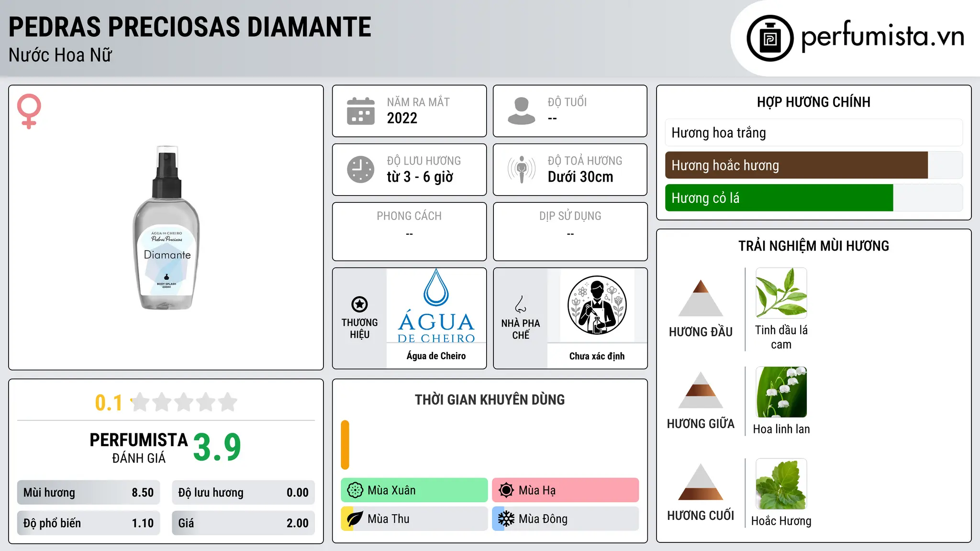Click the sillage icon beside Độ toả hương

(x=522, y=169)
